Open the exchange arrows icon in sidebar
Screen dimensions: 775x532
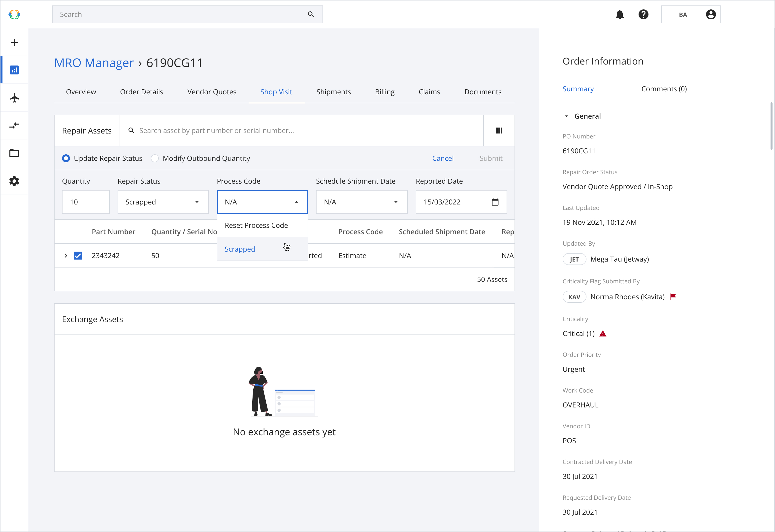pyautogui.click(x=14, y=125)
